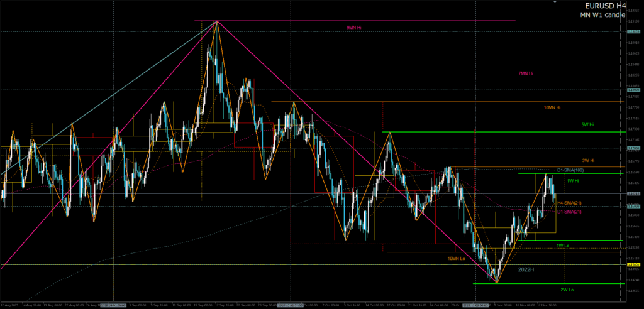
Task: Click the yellow 1.15000 price tag
Action: [x=633, y=265]
